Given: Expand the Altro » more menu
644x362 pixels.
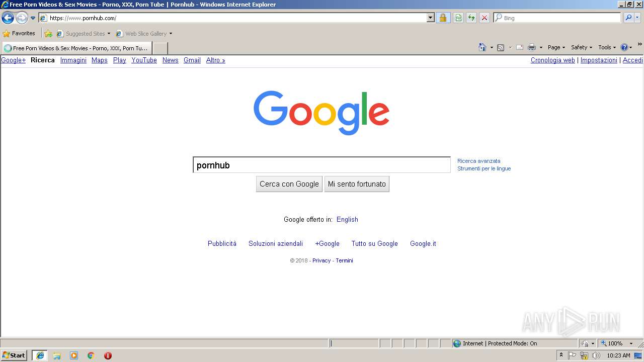Looking at the screenshot, I should coord(216,60).
